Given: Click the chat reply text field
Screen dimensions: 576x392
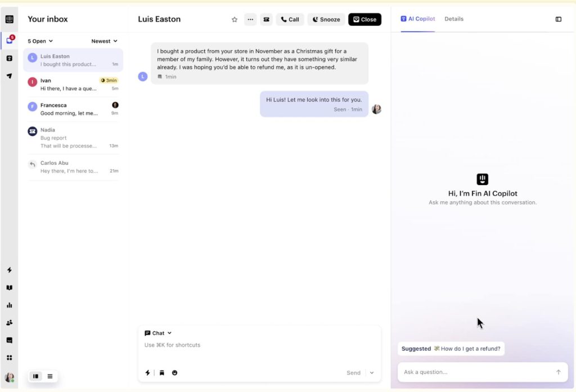Looking at the screenshot, I should click(x=259, y=345).
